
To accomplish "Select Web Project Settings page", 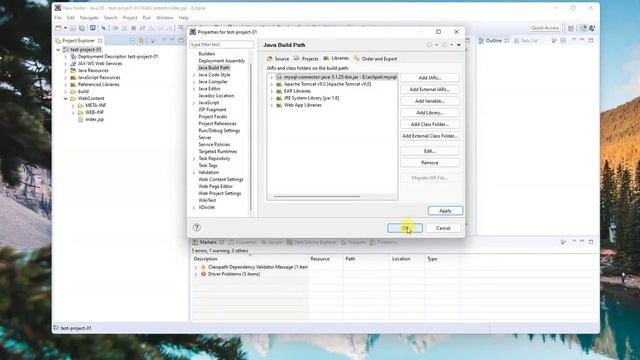I will pyautogui.click(x=220, y=193).
